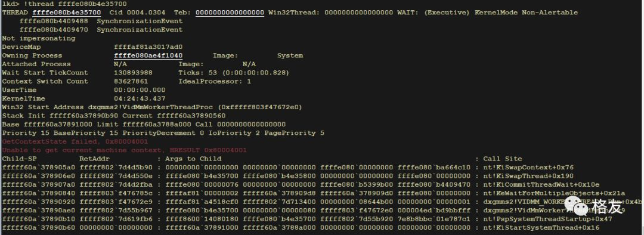Click the DeviceMap value ffffaf81a3017ad0
The image size is (644, 235).
coord(148,47)
